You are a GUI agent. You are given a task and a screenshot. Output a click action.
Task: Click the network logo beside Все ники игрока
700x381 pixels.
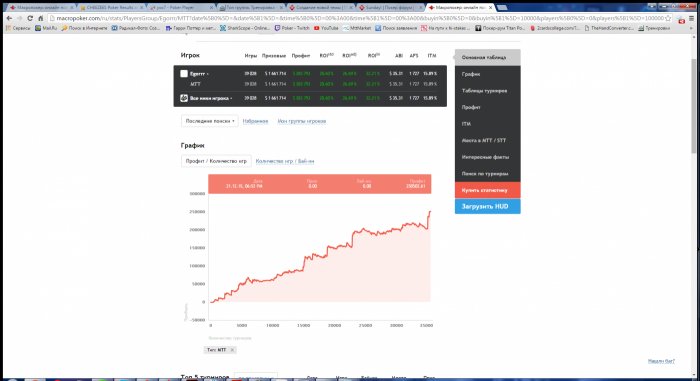184,98
